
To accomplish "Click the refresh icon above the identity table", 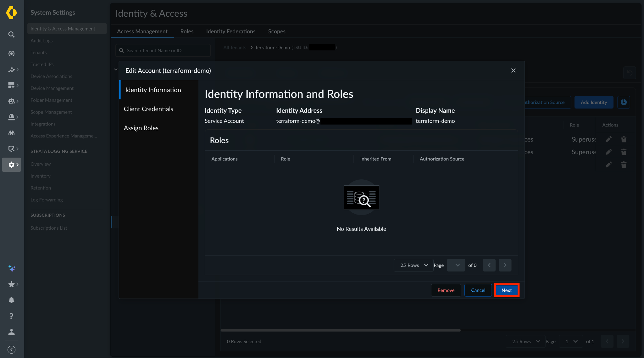I will tap(630, 73).
